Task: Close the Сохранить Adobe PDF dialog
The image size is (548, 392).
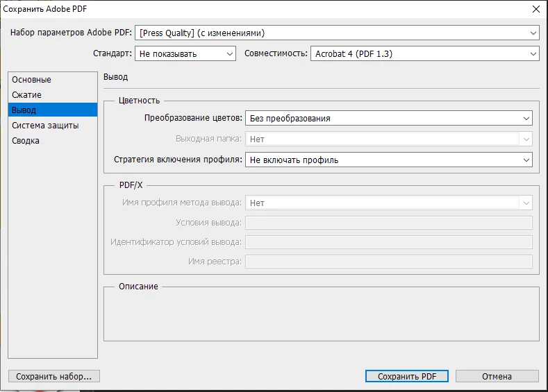Action: click(536, 9)
